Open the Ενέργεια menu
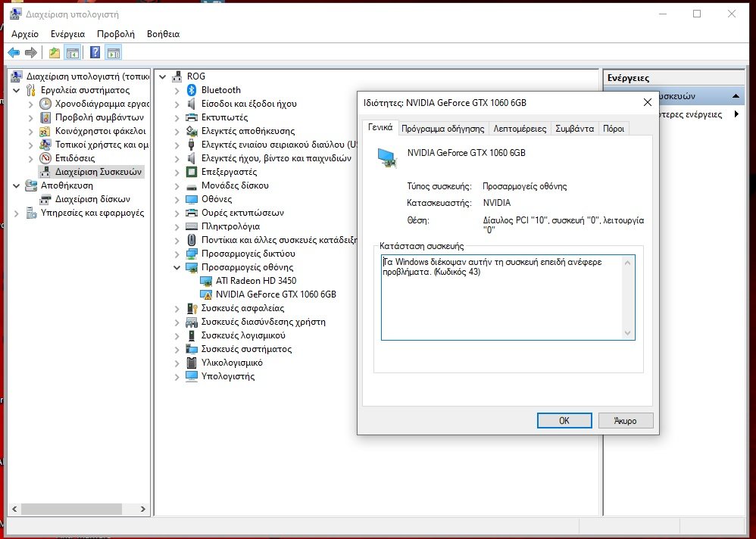The height and width of the screenshot is (539, 756). pyautogui.click(x=67, y=34)
